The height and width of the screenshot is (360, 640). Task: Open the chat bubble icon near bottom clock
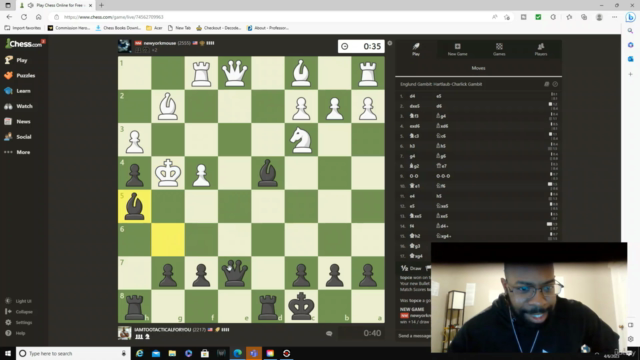(329, 333)
